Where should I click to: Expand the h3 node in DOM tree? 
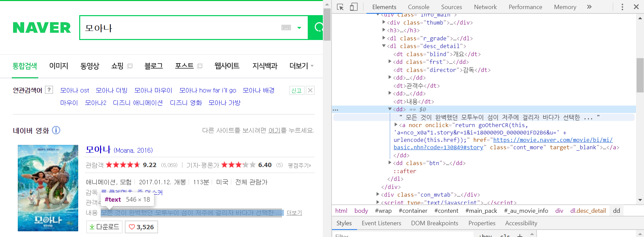tap(384, 30)
